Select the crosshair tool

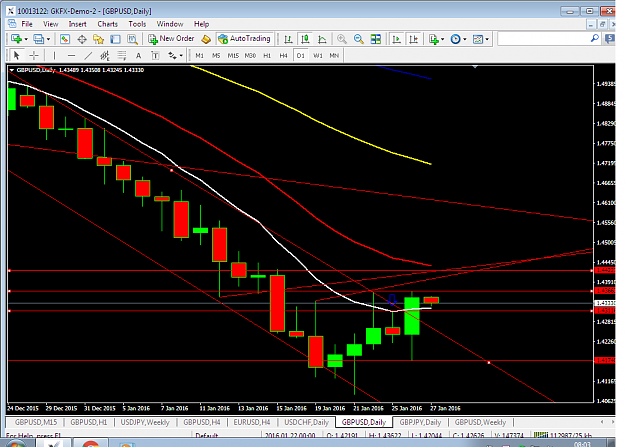point(34,55)
